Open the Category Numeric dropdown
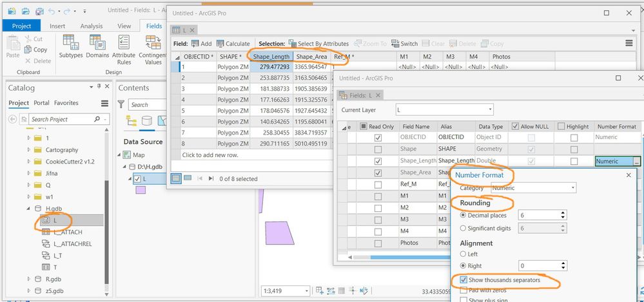The height and width of the screenshot is (302, 644). point(573,188)
